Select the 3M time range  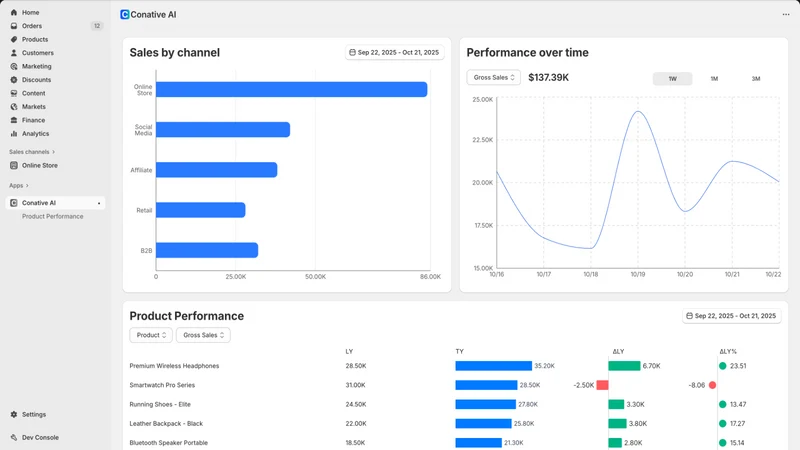tap(756, 79)
